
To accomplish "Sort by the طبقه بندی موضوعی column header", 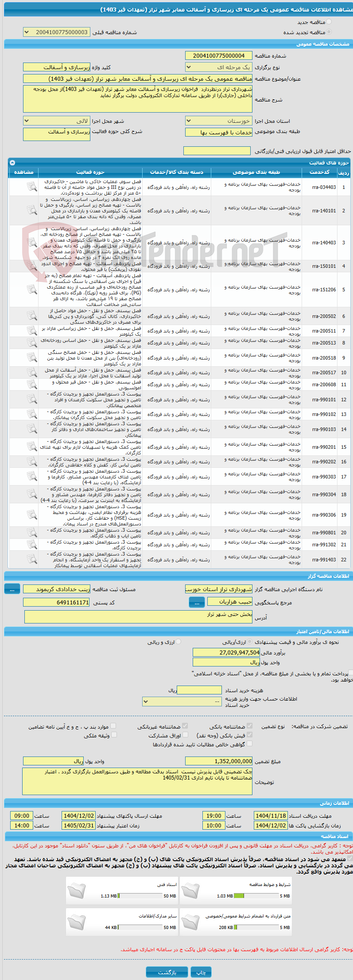I will point(256,172).
